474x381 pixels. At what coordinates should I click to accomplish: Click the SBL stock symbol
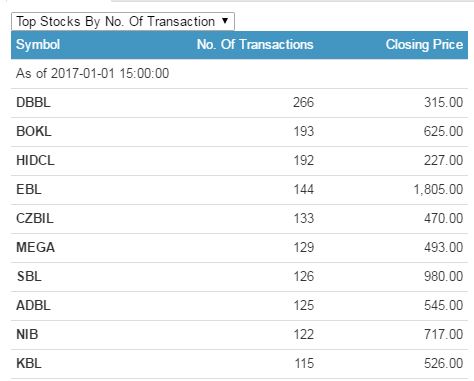(29, 276)
